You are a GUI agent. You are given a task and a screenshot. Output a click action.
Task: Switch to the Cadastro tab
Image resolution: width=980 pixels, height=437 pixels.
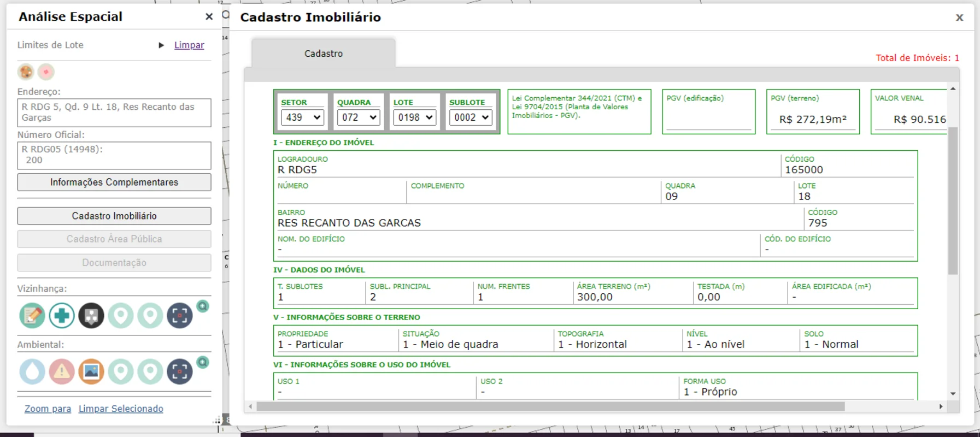tap(324, 54)
